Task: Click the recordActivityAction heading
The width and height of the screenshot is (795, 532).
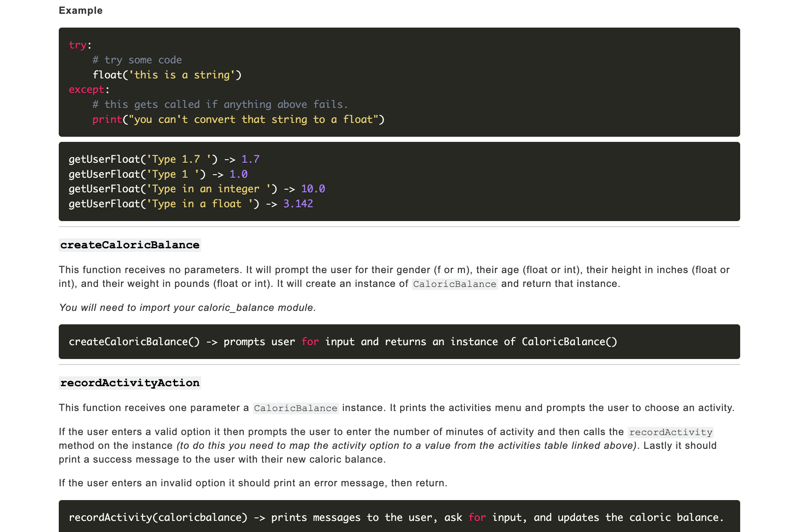Action: click(x=130, y=383)
